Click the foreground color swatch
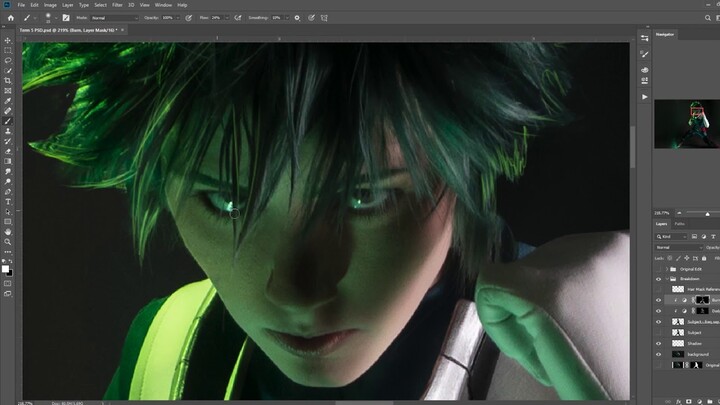This screenshot has height=405, width=720. 5,269
